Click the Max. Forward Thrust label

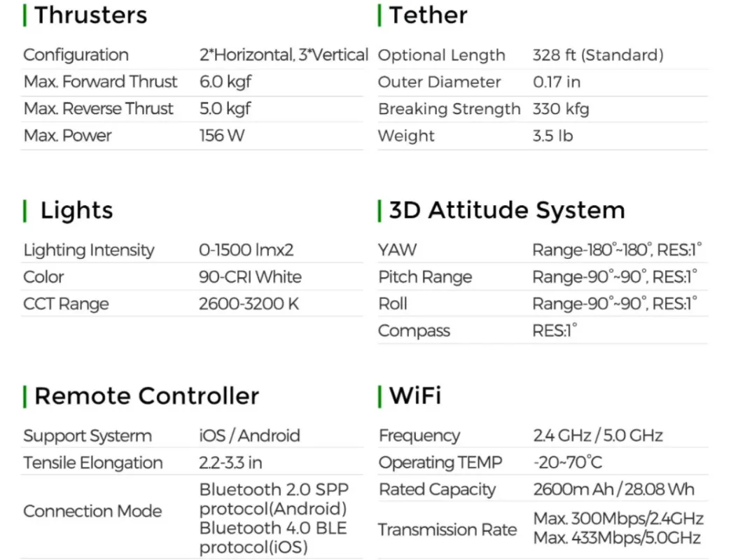[101, 82]
